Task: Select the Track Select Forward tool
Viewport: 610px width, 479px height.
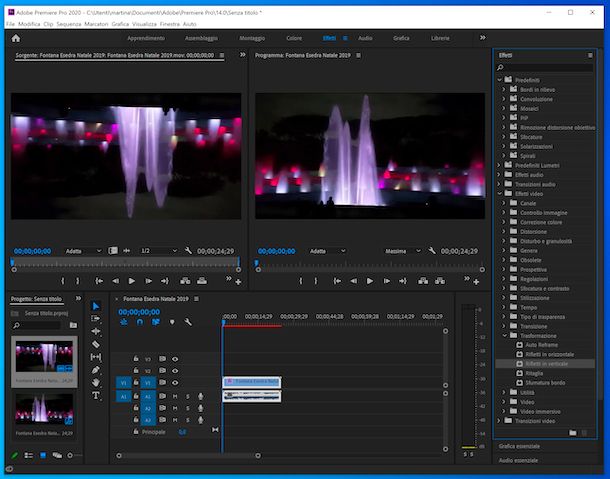Action: (x=96, y=319)
